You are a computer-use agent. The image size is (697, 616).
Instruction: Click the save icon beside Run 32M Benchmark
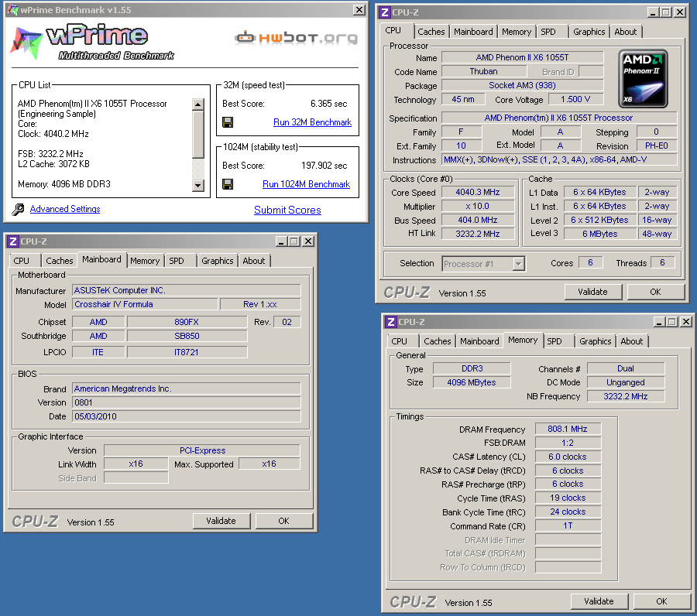click(228, 122)
